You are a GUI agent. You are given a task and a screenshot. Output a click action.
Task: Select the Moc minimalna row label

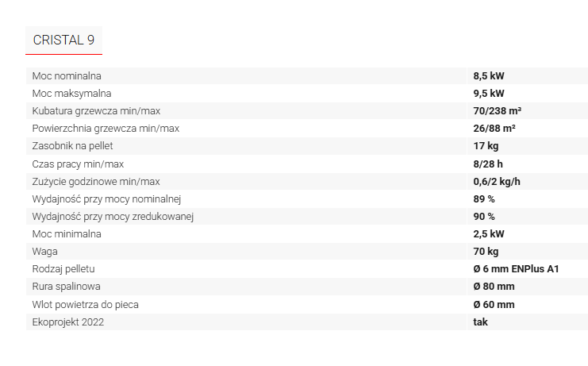[x=67, y=234]
